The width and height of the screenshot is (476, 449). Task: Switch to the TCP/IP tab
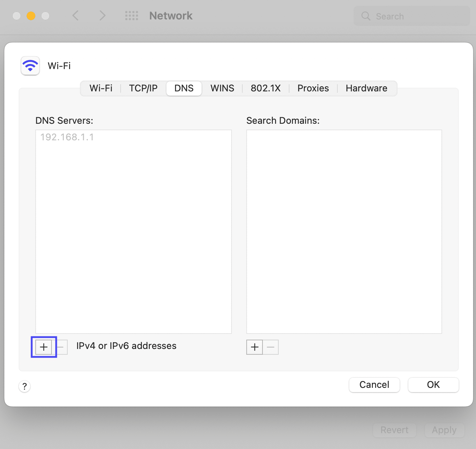pos(143,88)
